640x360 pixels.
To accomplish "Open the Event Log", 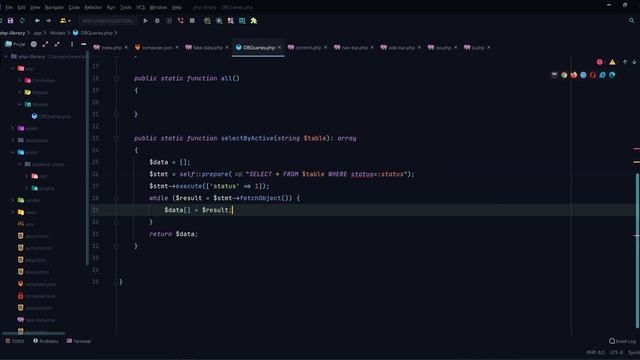I will (x=622, y=341).
